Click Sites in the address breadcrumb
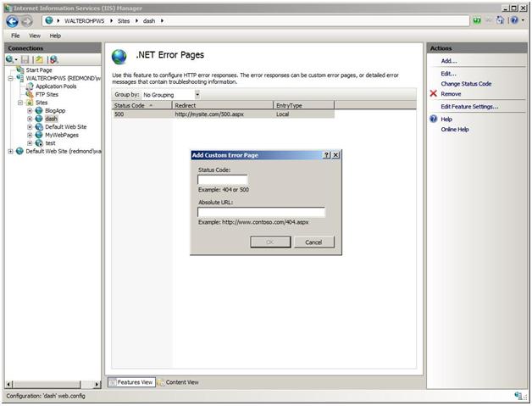Screen dimensions: 532x406 pyautogui.click(x=124, y=21)
